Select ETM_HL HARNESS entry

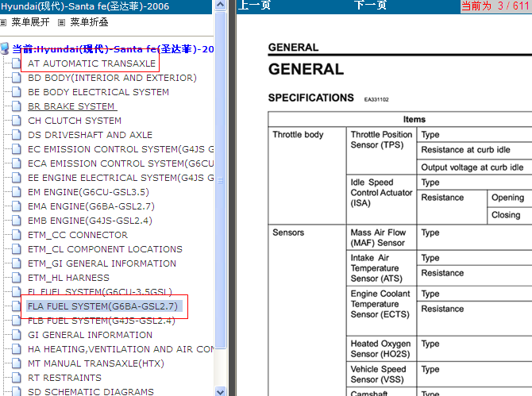(68, 278)
